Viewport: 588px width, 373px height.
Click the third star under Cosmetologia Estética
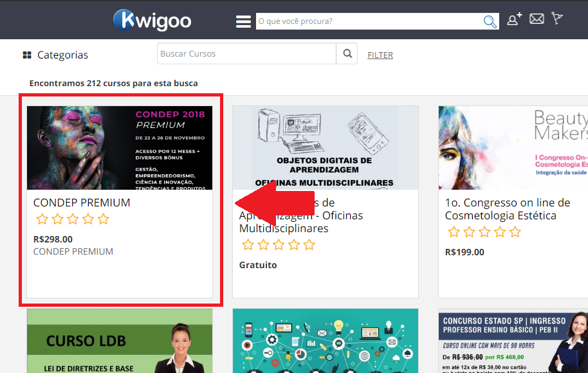(484, 232)
